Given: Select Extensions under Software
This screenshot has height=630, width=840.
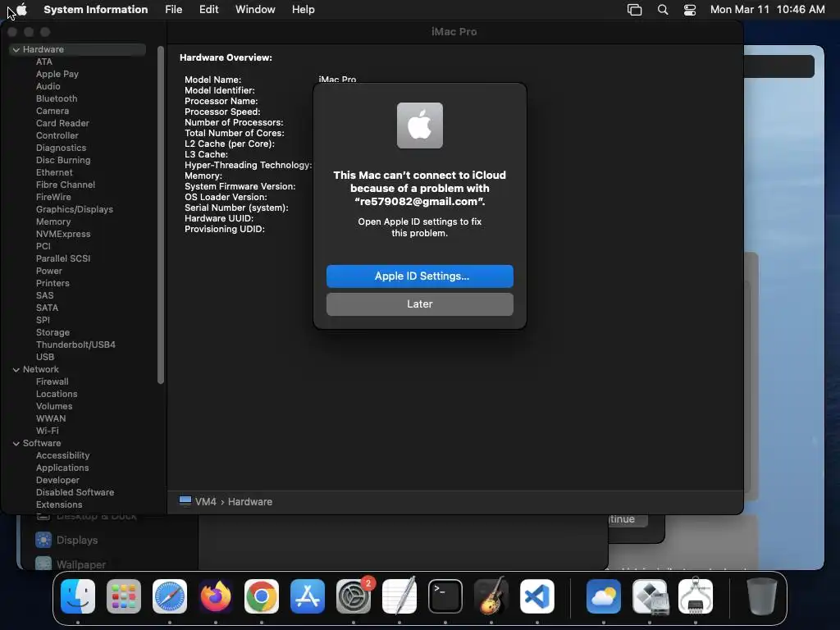Looking at the screenshot, I should point(59,505).
